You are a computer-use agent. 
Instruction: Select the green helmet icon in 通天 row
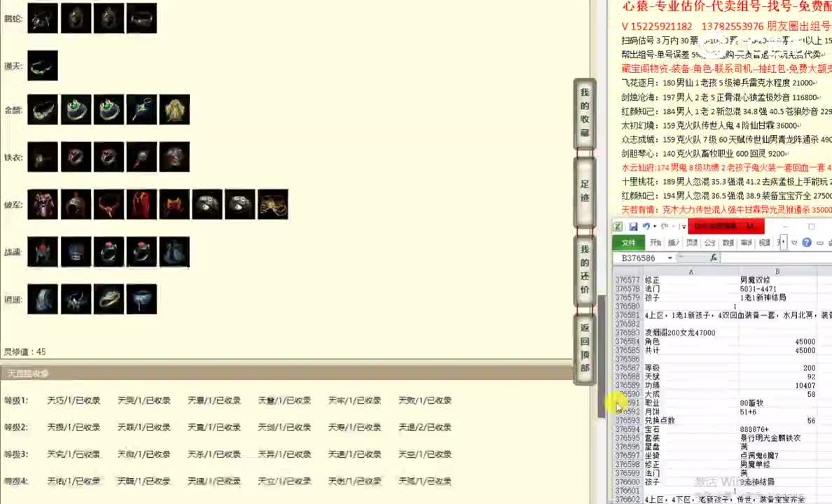click(x=43, y=65)
